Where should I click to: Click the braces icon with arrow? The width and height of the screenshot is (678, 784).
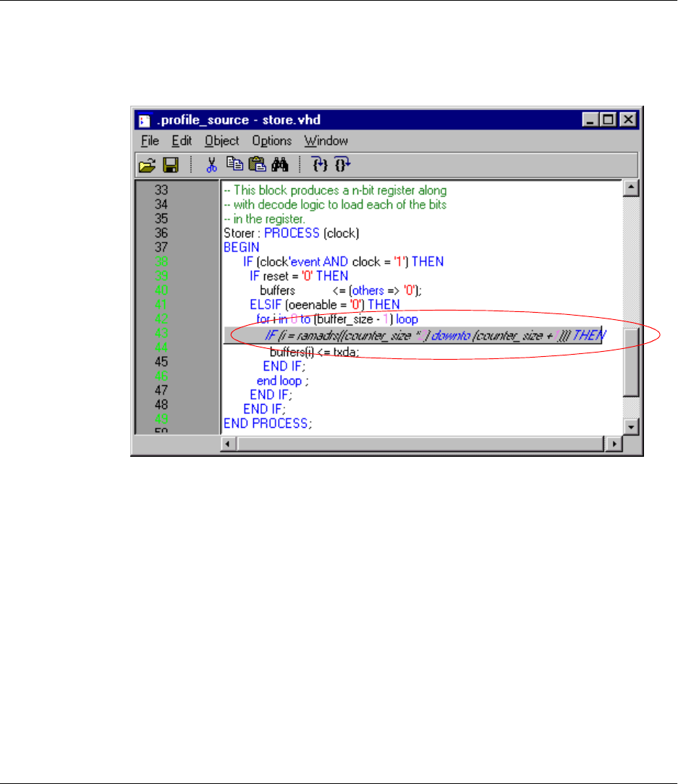342,164
